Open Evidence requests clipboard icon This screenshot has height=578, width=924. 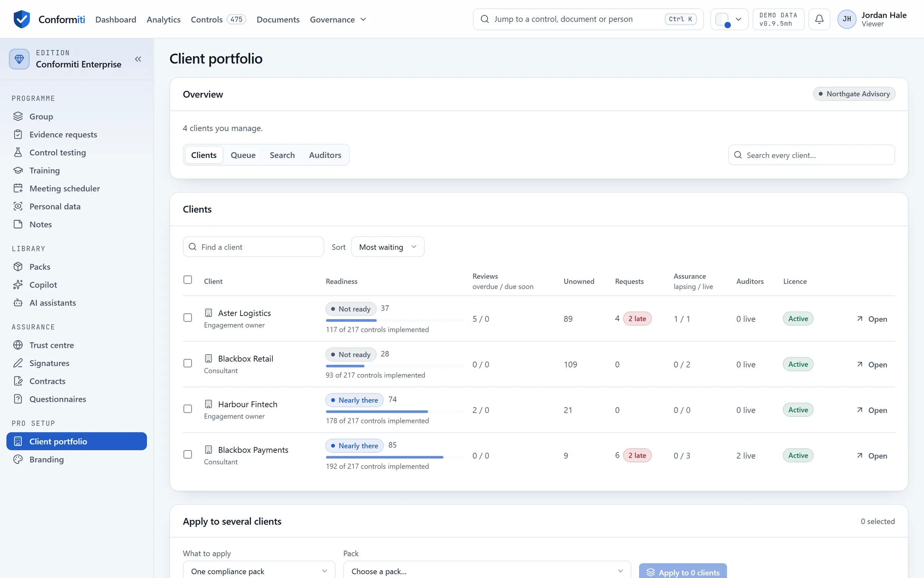[x=18, y=134]
